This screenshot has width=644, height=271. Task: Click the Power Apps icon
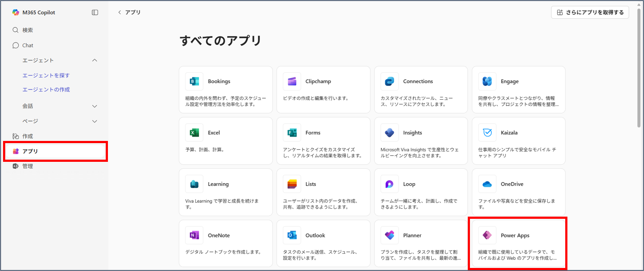487,235
